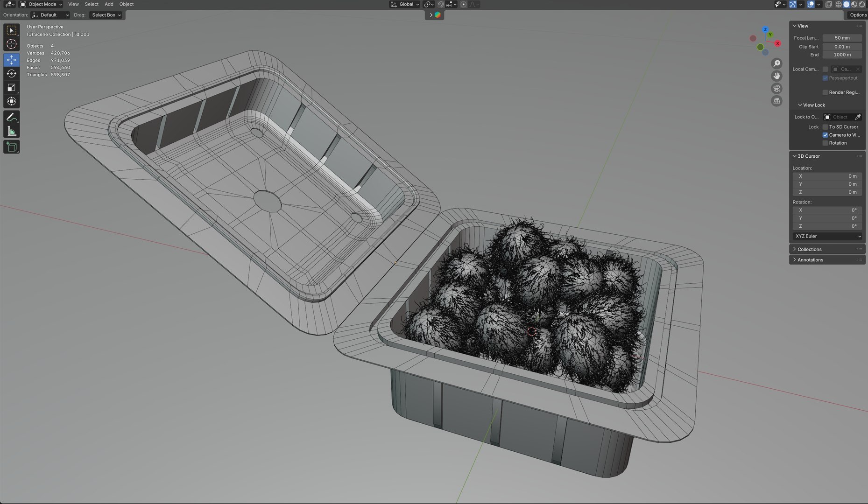Click the red X axis gizmo
The image size is (868, 504).
777,43
